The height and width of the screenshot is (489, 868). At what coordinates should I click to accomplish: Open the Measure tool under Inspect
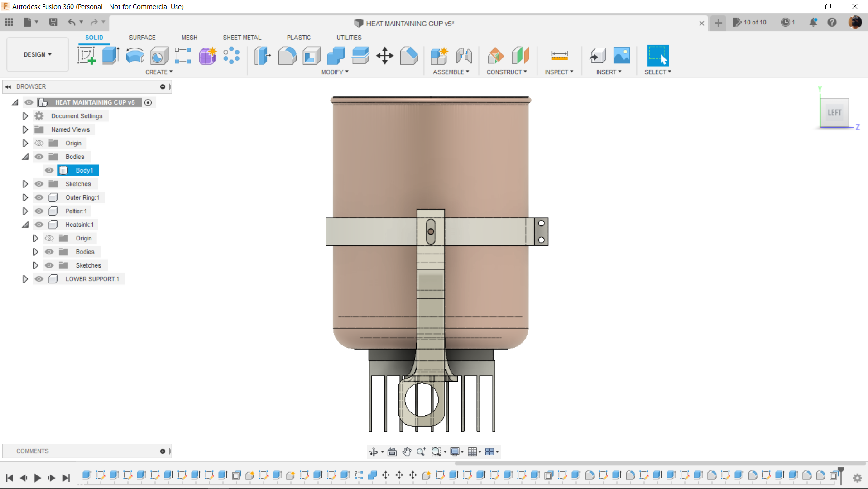(x=559, y=56)
